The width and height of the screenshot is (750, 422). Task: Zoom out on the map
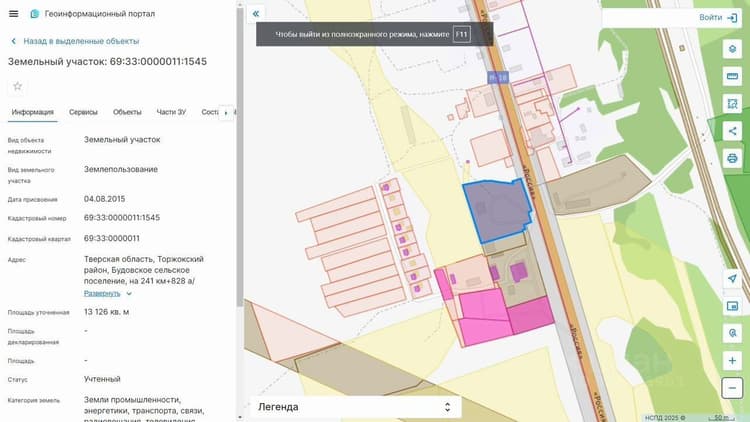click(732, 388)
